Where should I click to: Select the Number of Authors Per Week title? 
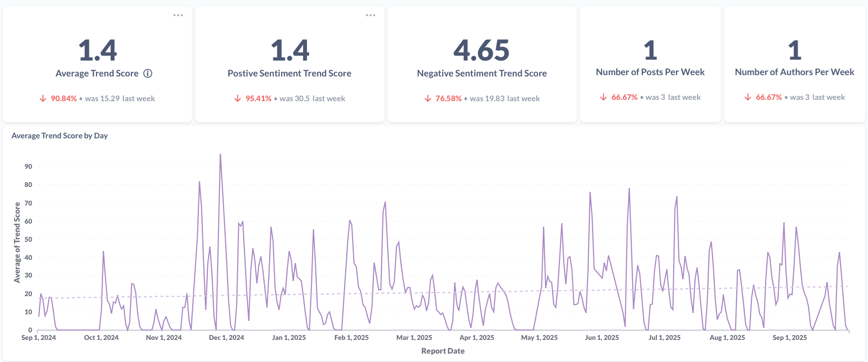click(x=794, y=72)
